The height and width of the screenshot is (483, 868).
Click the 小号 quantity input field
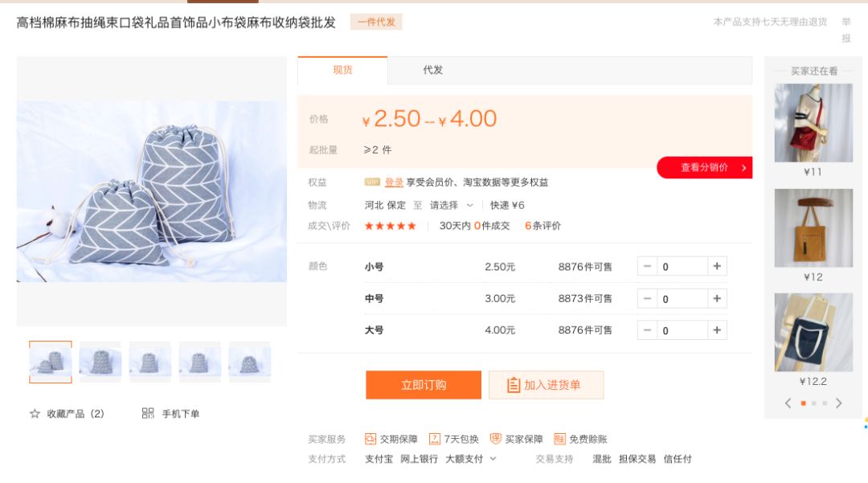click(x=682, y=267)
